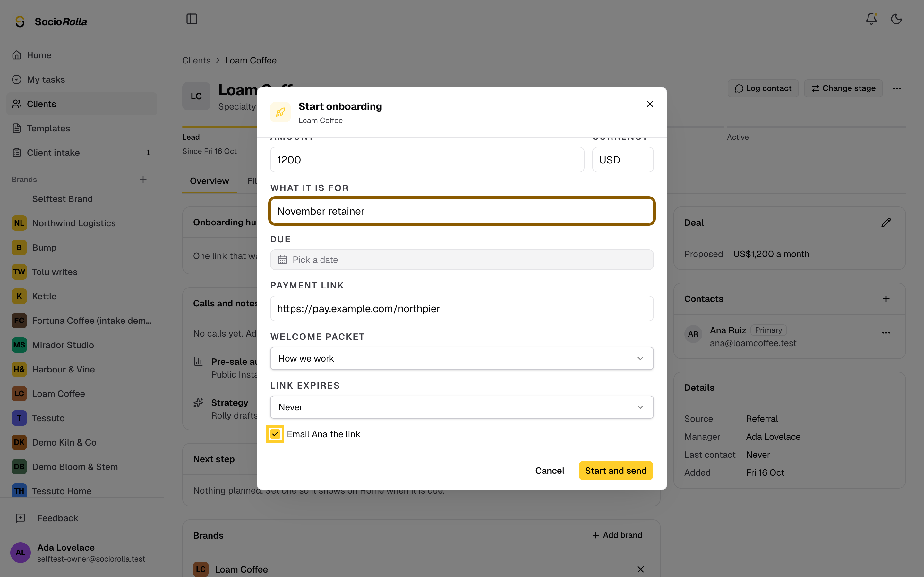Switch to dark mode moon icon
Image resolution: width=924 pixels, height=577 pixels.
point(896,19)
